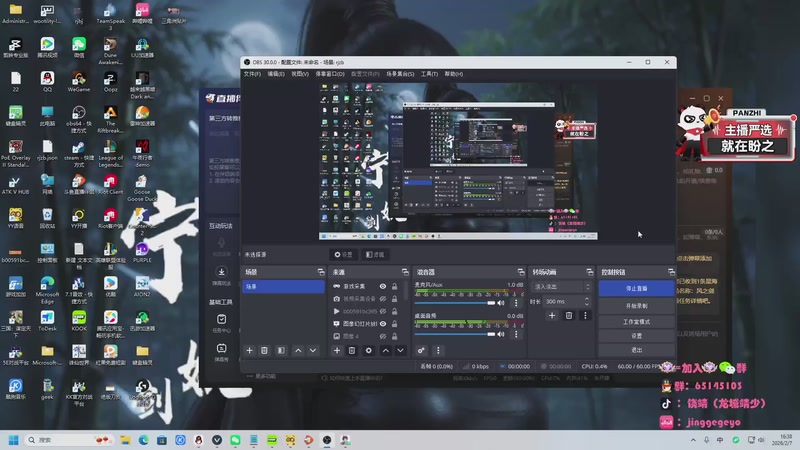The height and width of the screenshot is (450, 800).
Task: Open Microsoft Edge from the taskbar
Action: (143, 440)
